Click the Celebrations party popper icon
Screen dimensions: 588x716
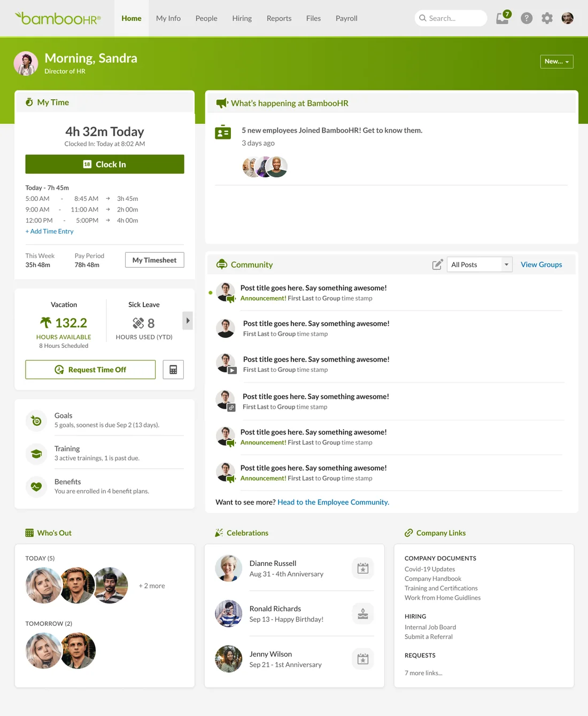click(219, 533)
